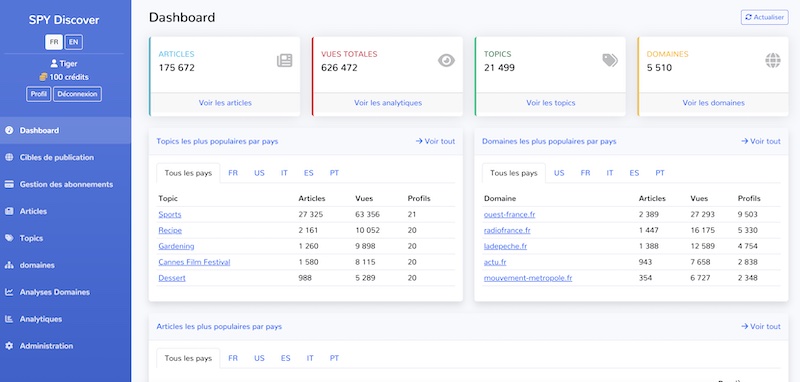Click the SPY Discover title
The image size is (800, 382).
(x=64, y=20)
